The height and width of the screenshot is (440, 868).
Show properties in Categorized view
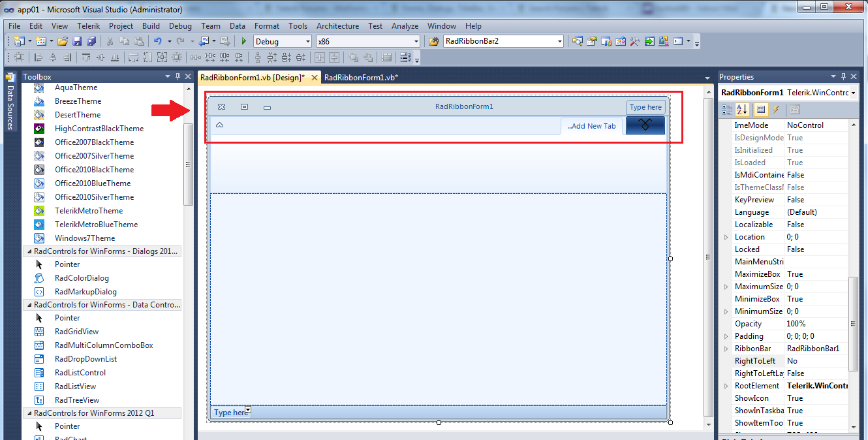click(728, 109)
